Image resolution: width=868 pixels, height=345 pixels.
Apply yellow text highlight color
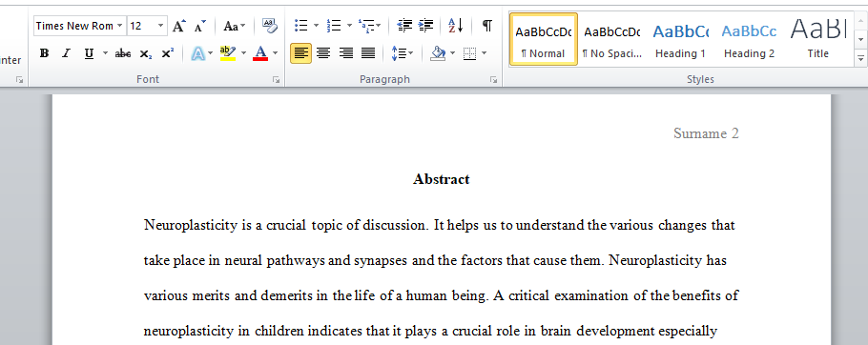click(228, 53)
